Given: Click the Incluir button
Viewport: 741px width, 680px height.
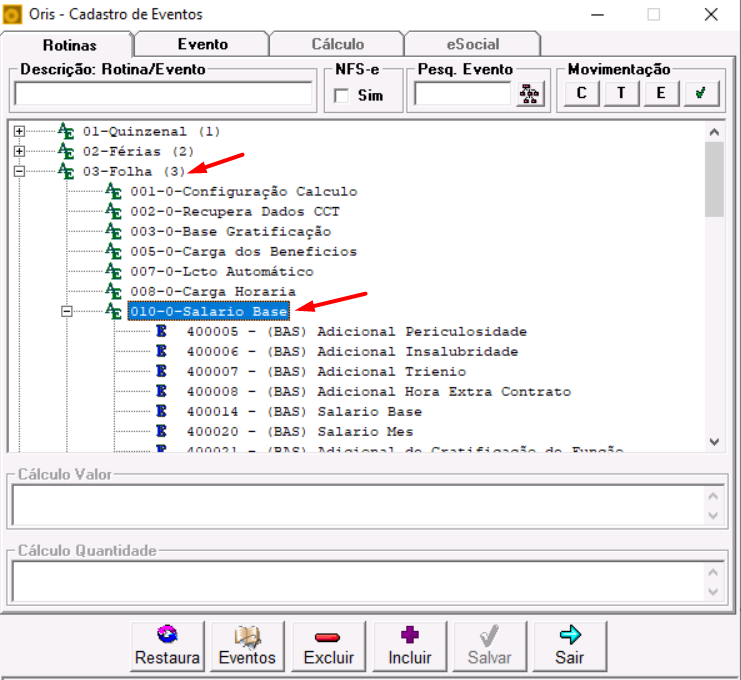Looking at the screenshot, I should tap(410, 646).
